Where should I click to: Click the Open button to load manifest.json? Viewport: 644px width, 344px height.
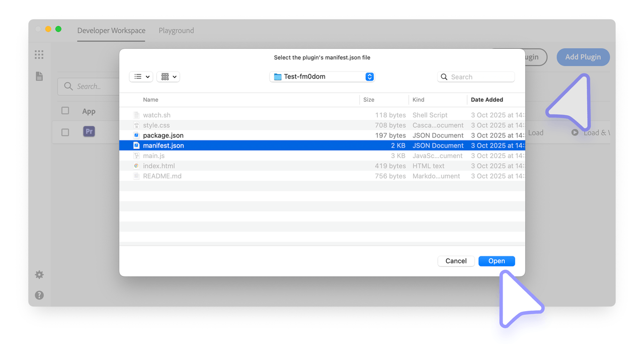click(x=497, y=261)
